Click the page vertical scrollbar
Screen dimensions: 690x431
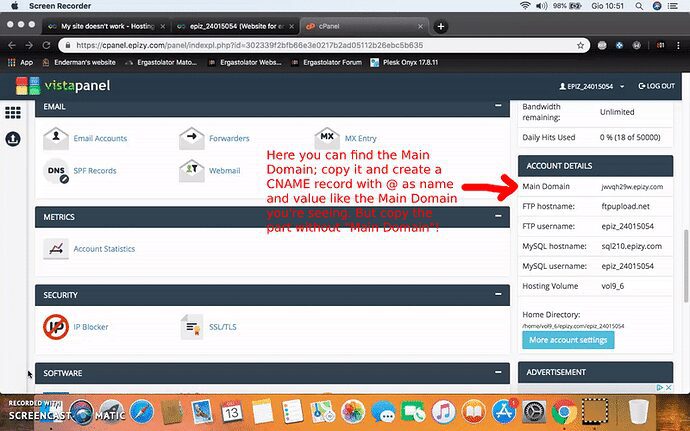[686, 266]
